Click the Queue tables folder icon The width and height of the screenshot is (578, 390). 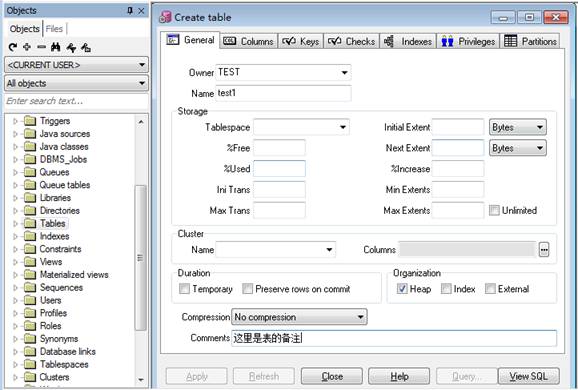tap(30, 185)
